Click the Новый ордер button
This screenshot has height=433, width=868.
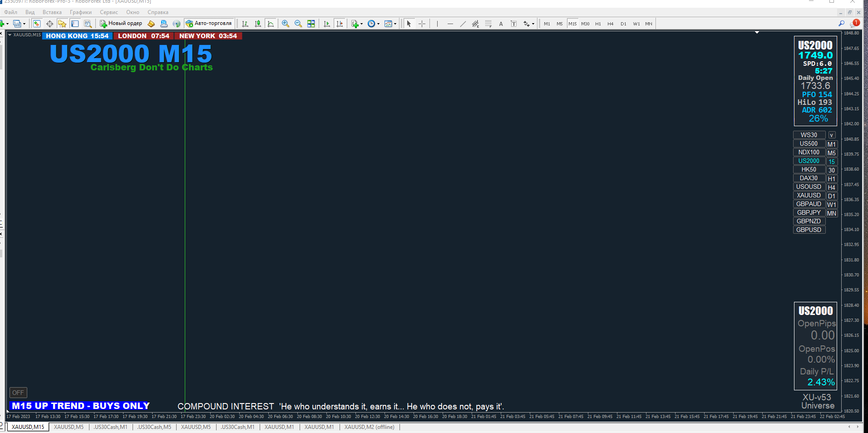click(x=121, y=24)
